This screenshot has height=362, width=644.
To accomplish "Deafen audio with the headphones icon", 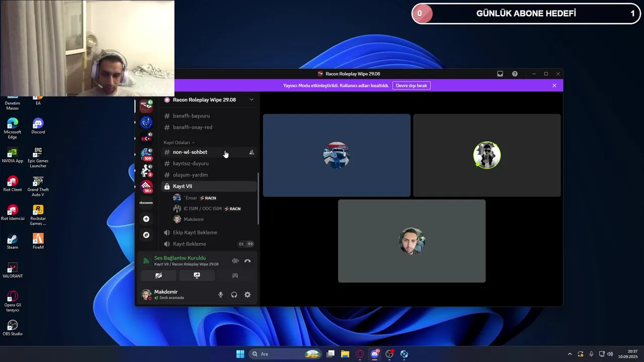I will (x=234, y=295).
